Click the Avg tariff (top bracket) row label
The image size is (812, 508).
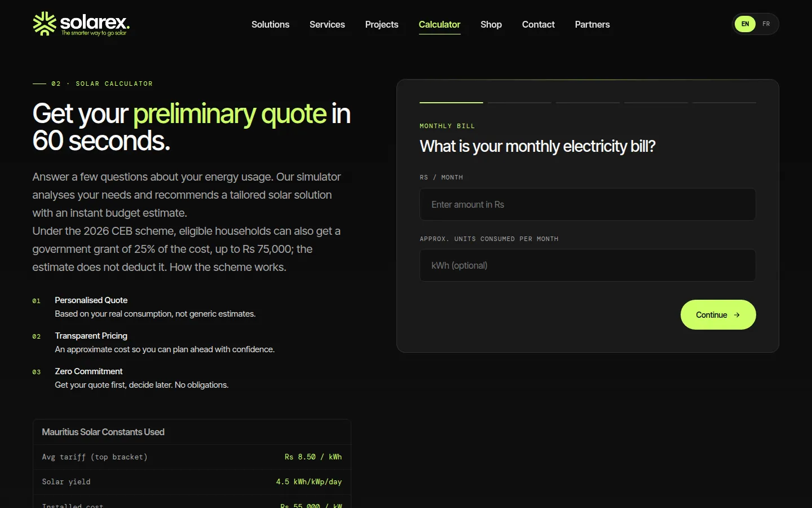pos(95,457)
